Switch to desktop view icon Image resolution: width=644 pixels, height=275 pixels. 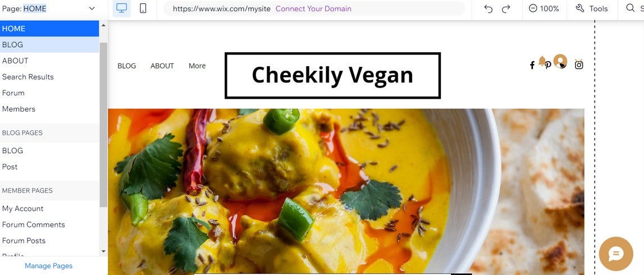point(122,8)
